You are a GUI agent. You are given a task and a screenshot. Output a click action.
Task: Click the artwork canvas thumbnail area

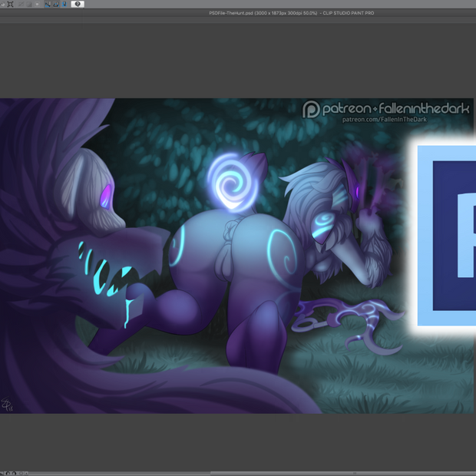[236, 256]
